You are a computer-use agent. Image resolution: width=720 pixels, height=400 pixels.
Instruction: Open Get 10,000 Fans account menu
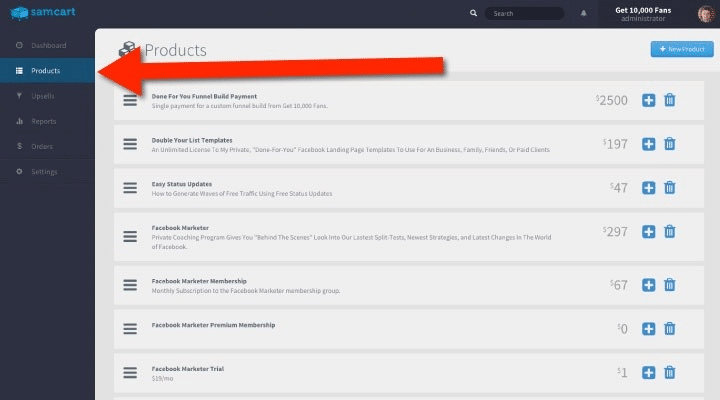(643, 14)
